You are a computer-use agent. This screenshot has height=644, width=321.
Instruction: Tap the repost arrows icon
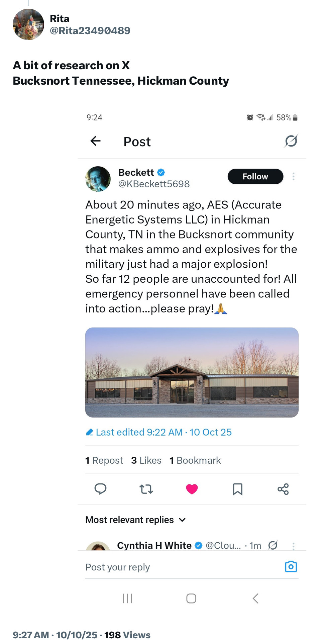coord(146,489)
